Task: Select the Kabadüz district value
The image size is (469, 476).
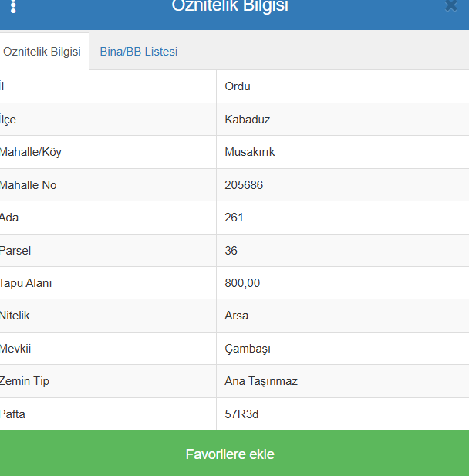Action: pos(247,120)
